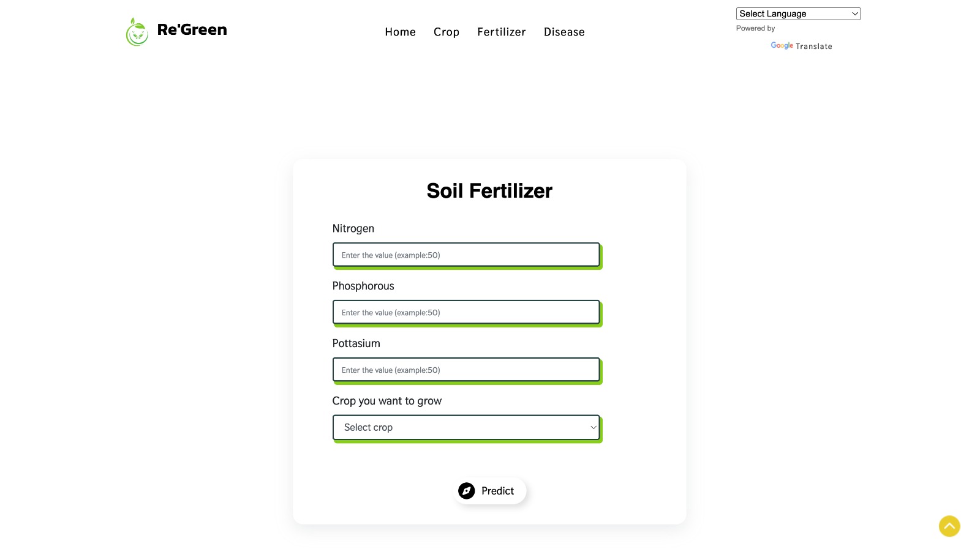Open the Crop menu item
The width and height of the screenshot is (980, 560).
pos(447,32)
